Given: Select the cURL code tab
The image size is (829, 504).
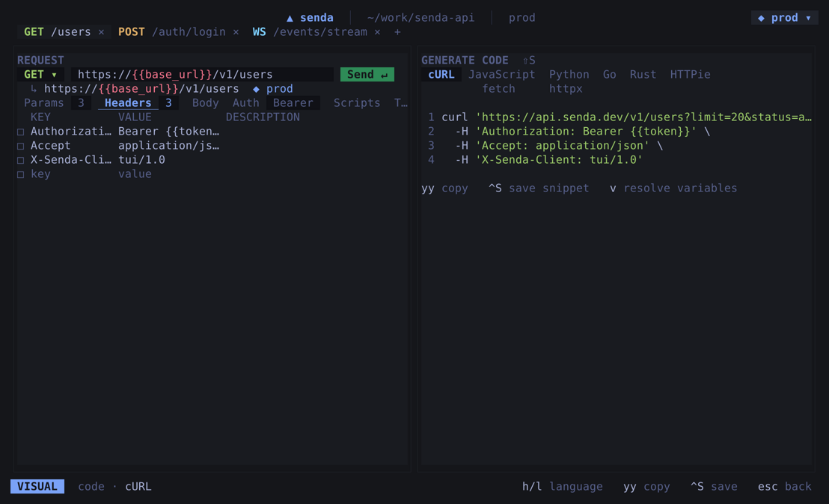Looking at the screenshot, I should pyautogui.click(x=441, y=75).
